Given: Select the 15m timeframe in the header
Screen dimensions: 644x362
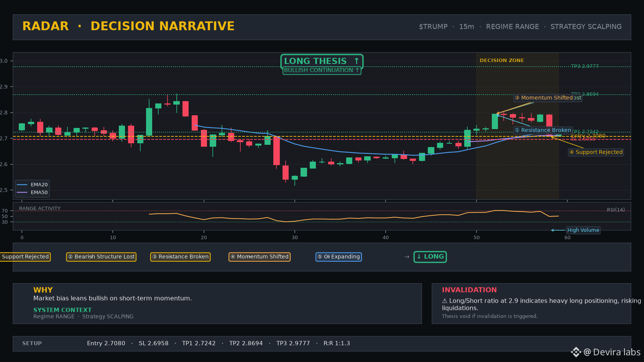Looking at the screenshot, I should pyautogui.click(x=467, y=27).
